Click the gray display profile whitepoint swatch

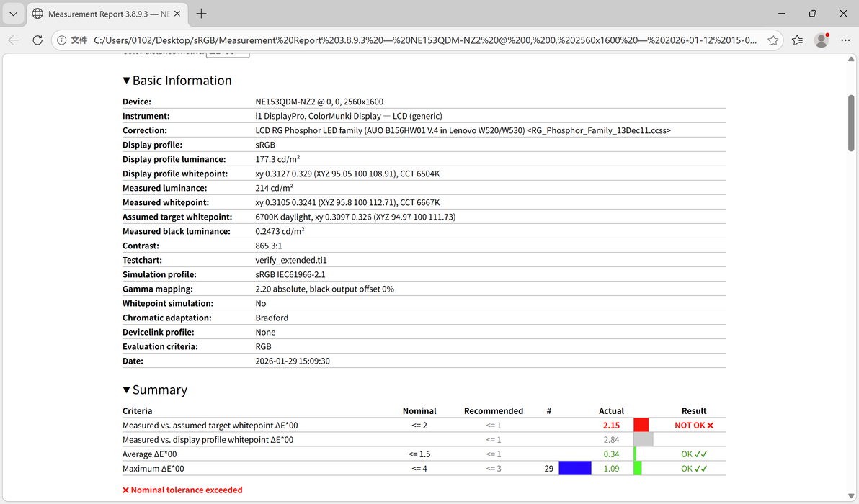[x=643, y=439]
